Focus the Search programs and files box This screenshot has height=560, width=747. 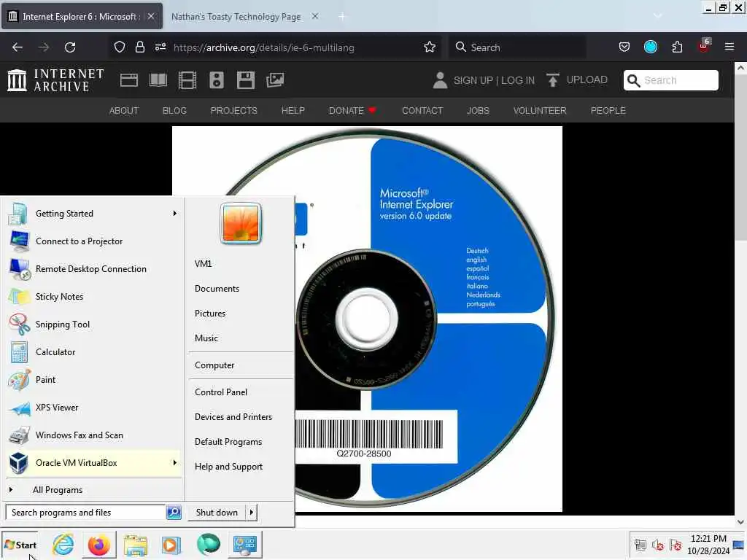(x=86, y=513)
